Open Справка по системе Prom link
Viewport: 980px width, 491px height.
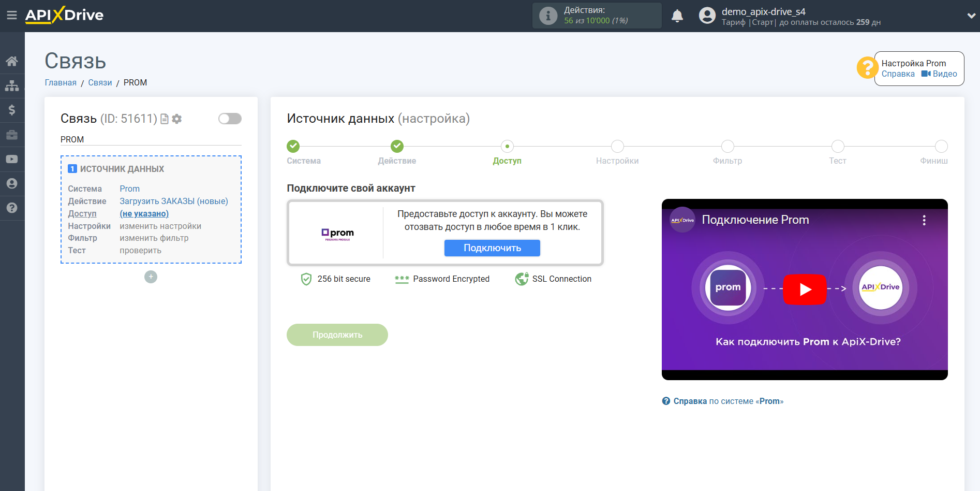723,401
